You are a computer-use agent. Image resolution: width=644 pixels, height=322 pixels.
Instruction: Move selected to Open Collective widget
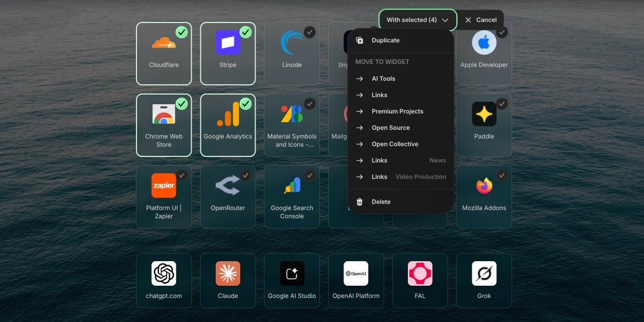[x=401, y=144]
